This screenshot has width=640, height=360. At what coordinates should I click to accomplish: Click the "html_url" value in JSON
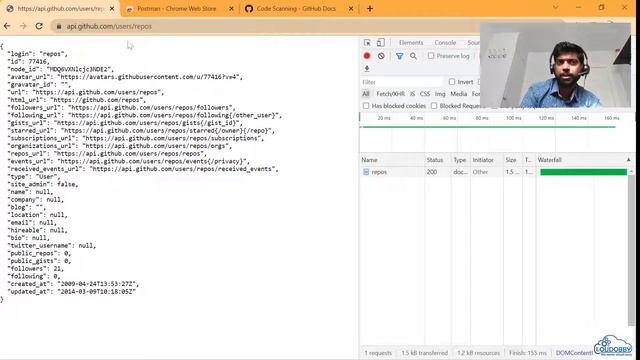pyautogui.click(x=98, y=100)
